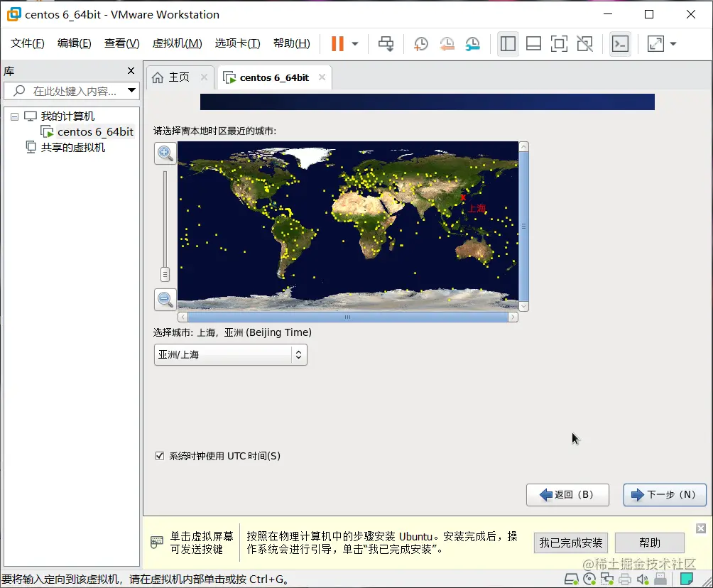Send Ctrl+Alt+Del to the virtual machine

[386, 43]
